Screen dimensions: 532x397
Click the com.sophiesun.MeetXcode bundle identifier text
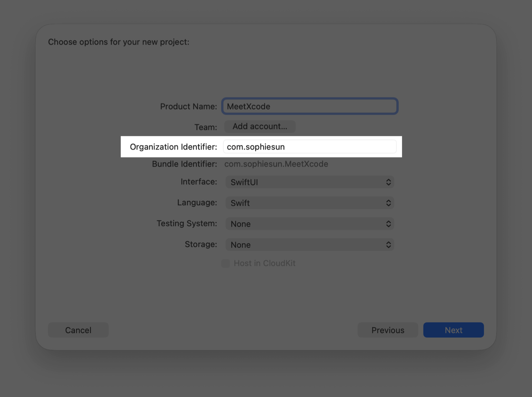click(276, 164)
